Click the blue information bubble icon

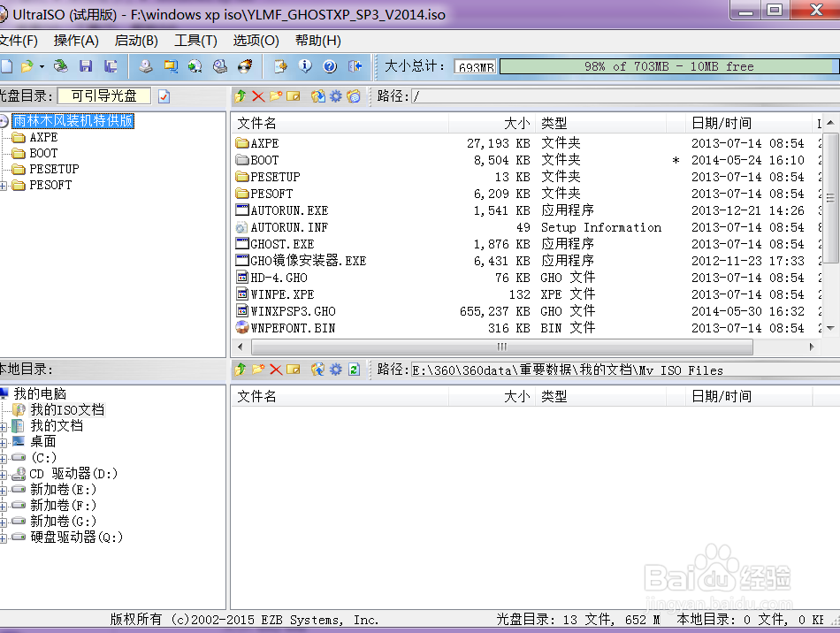coord(305,66)
